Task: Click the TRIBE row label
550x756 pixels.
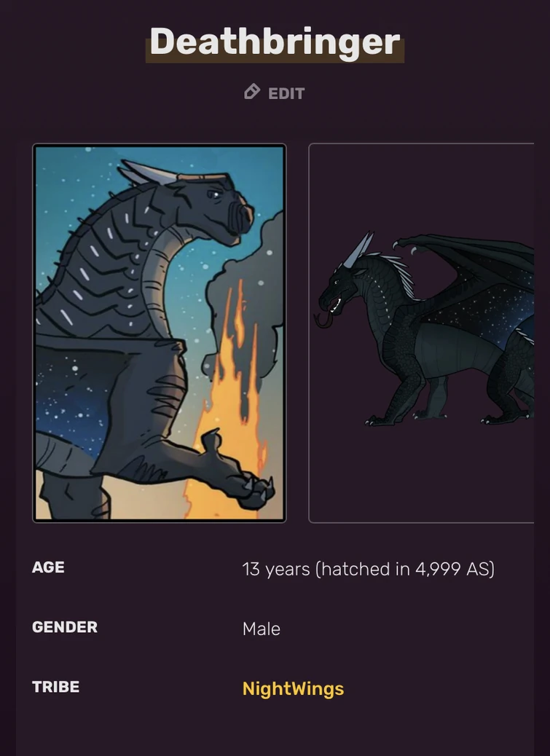Action: 55,687
